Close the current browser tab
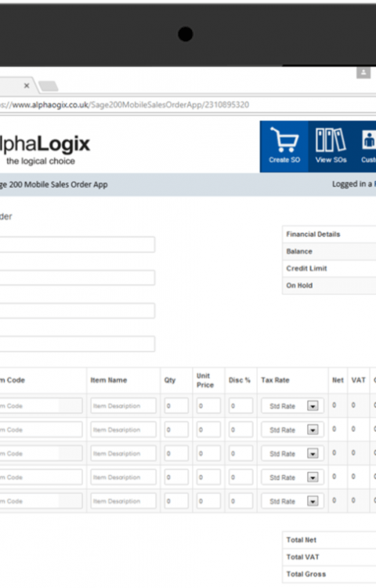The height and width of the screenshot is (588, 376). pyautogui.click(x=27, y=85)
